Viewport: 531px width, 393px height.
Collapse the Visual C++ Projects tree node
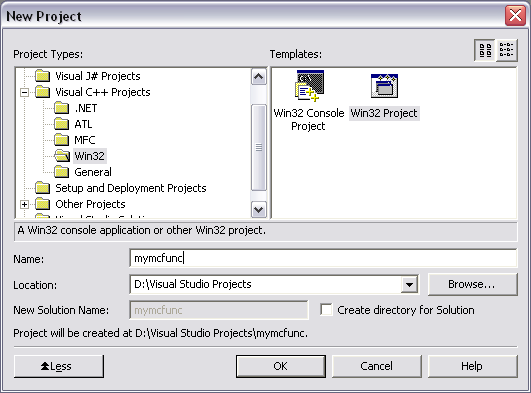tap(24, 92)
